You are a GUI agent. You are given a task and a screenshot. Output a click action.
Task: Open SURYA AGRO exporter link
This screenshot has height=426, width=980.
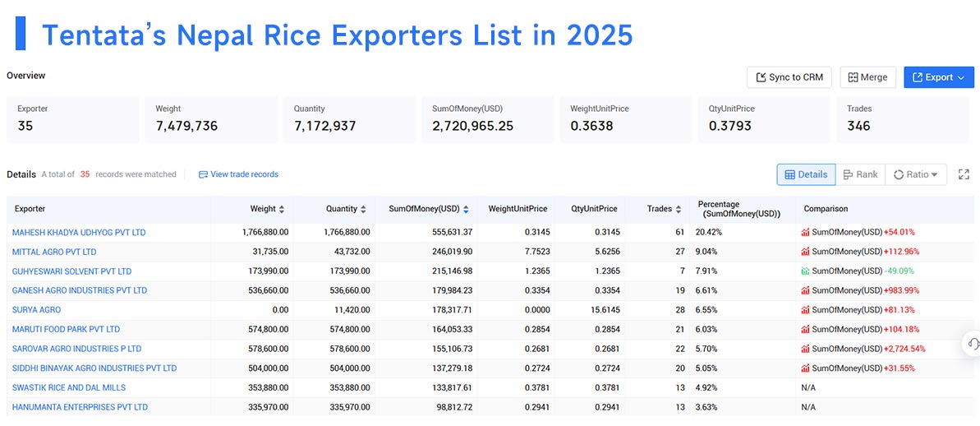click(36, 310)
